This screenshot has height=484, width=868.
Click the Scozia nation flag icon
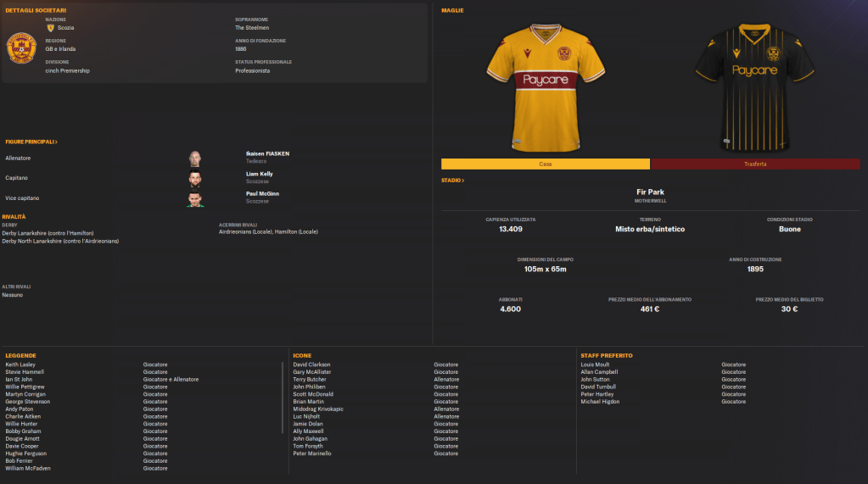click(x=50, y=28)
